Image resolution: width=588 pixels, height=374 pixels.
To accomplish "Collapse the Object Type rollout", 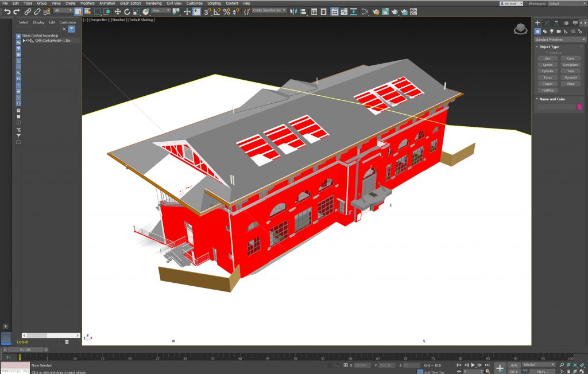I will tap(549, 46).
